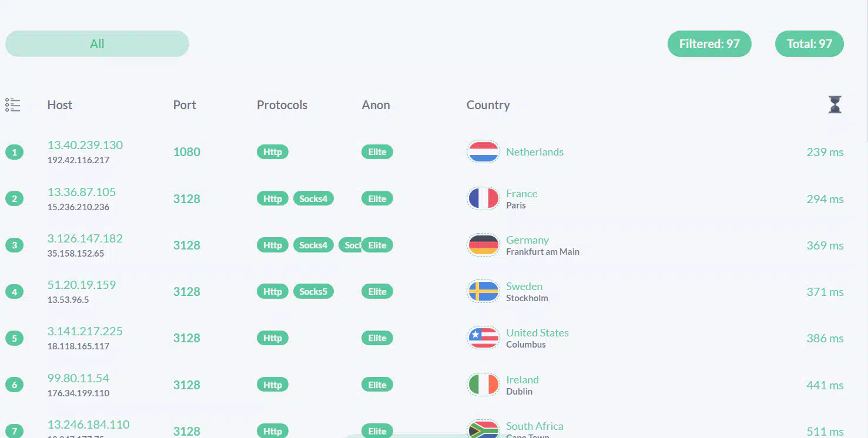Viewport: 868px width, 438px height.
Task: Click the hourglass latency sort icon
Action: (835, 105)
